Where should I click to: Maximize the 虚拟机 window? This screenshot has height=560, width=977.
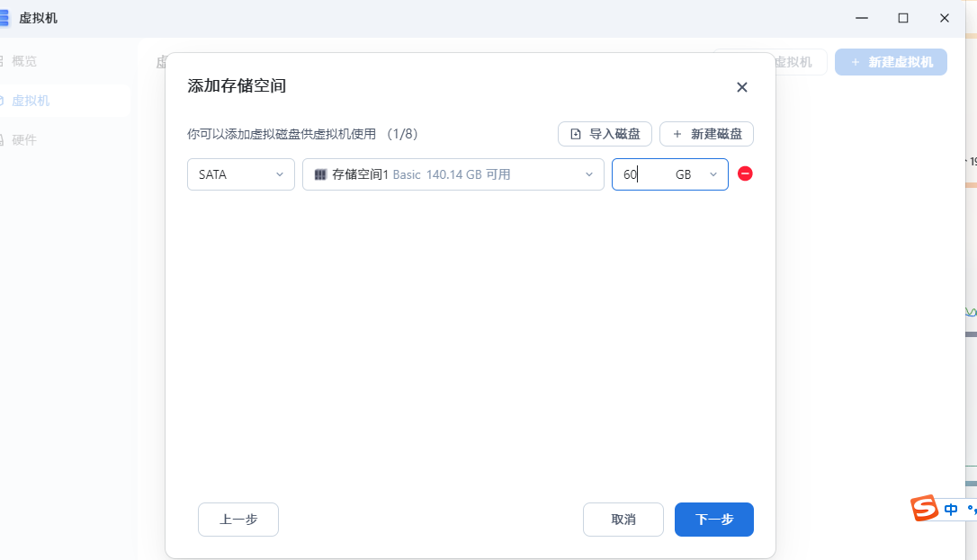point(903,18)
